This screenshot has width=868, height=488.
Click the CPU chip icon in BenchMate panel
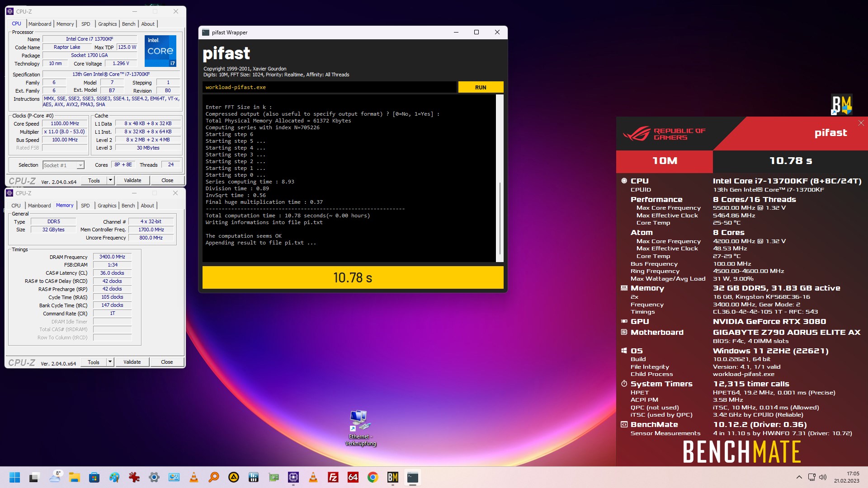[x=624, y=181]
